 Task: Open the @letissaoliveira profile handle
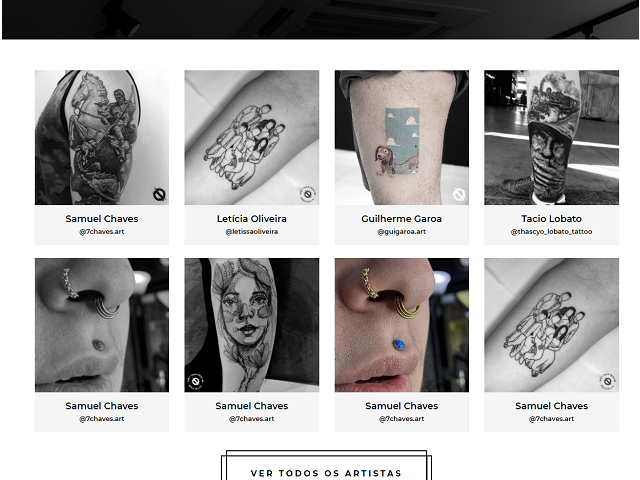(251, 231)
